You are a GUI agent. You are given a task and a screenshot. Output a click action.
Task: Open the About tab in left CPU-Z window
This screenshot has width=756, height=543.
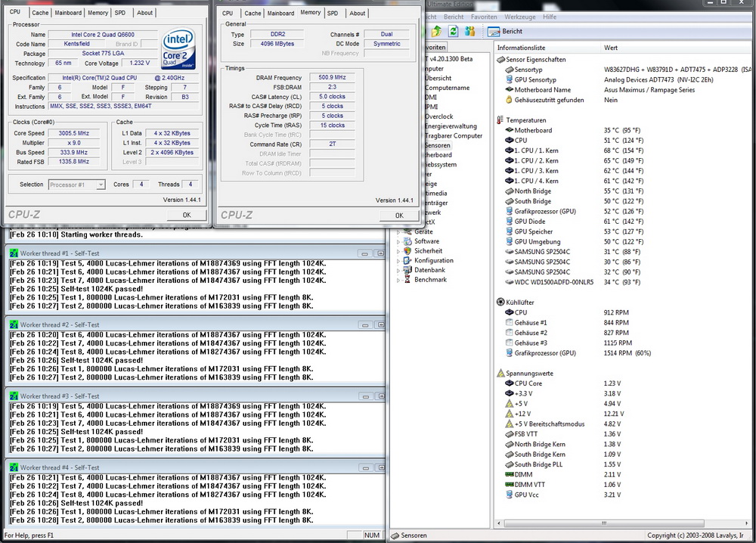144,13
